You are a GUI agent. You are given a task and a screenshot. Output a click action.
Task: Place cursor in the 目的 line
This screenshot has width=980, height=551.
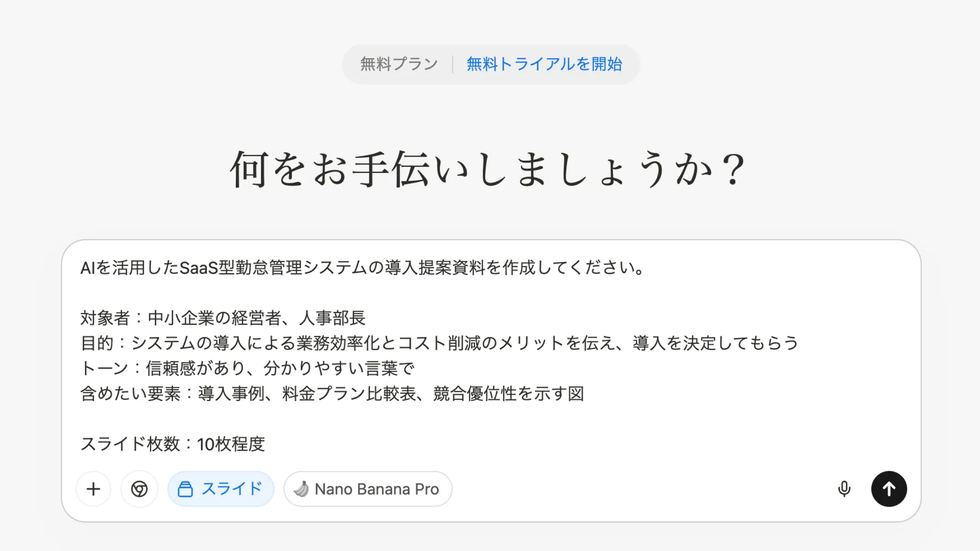439,343
